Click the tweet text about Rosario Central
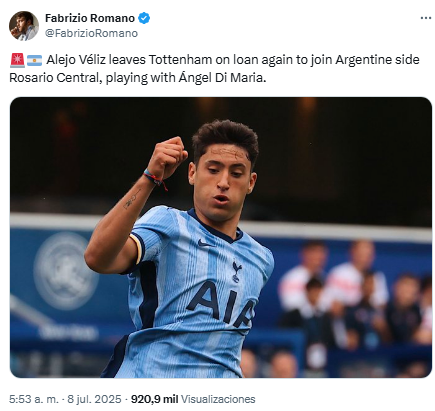This screenshot has width=435, height=411. (x=214, y=69)
